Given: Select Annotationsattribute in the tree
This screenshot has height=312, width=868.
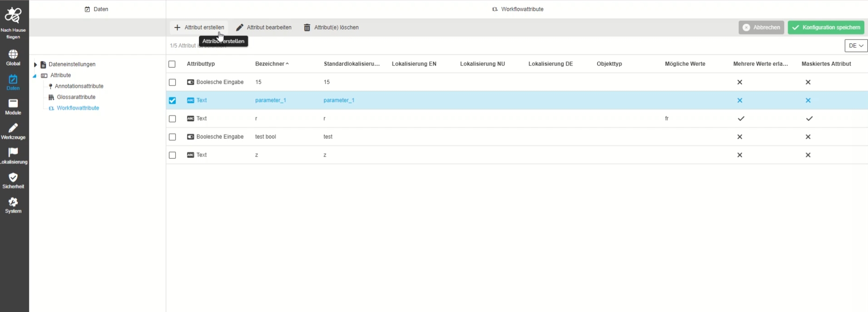Looking at the screenshot, I should point(78,86).
